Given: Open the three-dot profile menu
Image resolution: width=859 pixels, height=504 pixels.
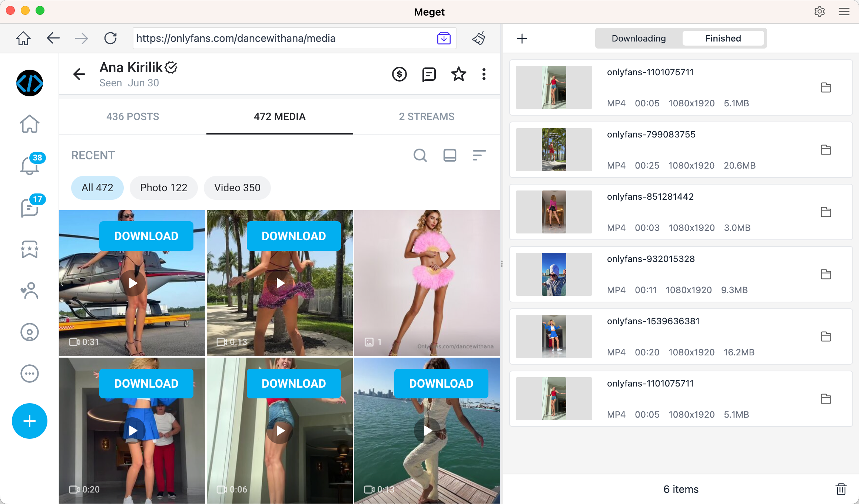Looking at the screenshot, I should (x=484, y=74).
